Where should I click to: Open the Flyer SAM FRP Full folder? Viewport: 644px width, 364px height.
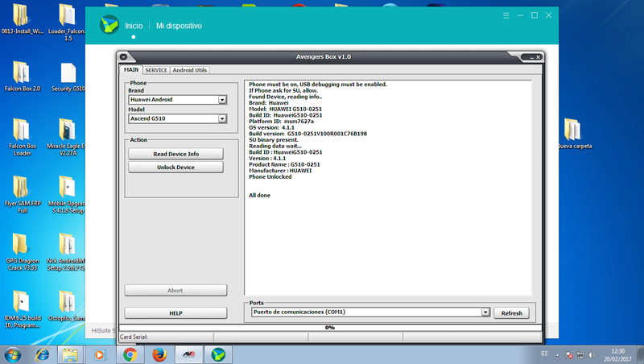[23, 195]
